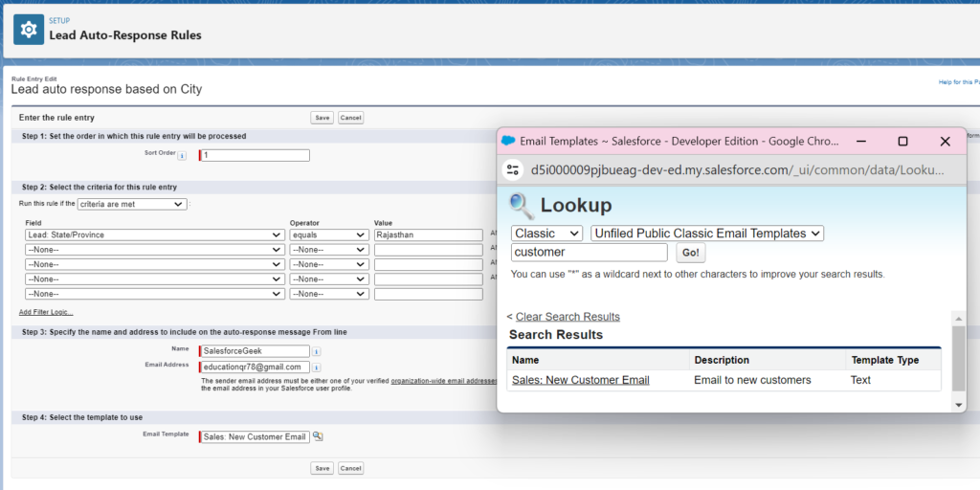
Task: Click the 'Email to new customers' cell
Action: pos(752,380)
